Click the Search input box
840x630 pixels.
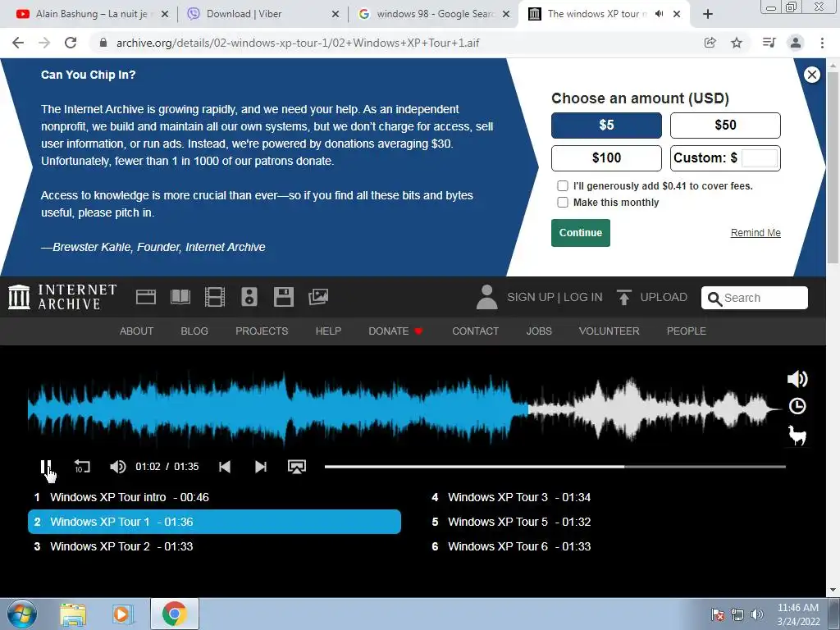(755, 298)
